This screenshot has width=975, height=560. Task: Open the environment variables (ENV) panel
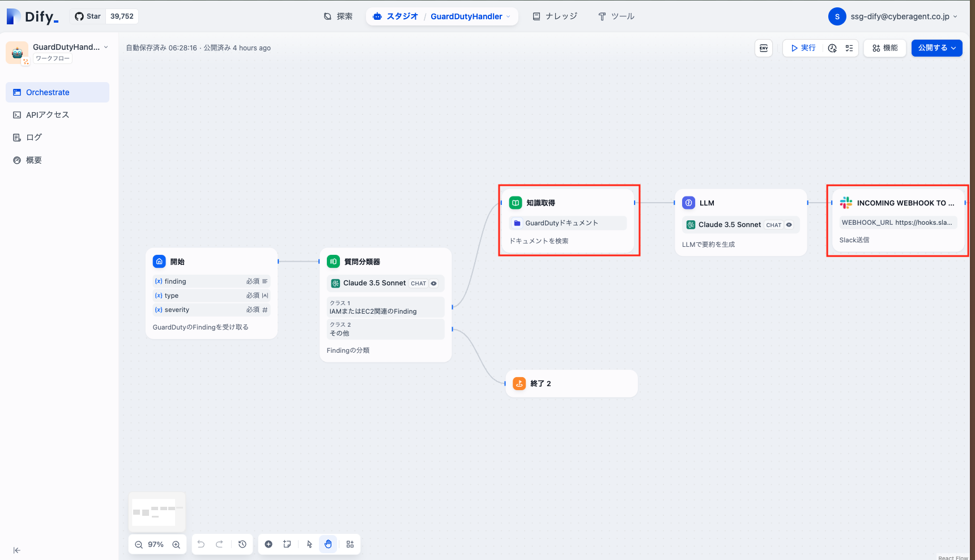pyautogui.click(x=763, y=48)
